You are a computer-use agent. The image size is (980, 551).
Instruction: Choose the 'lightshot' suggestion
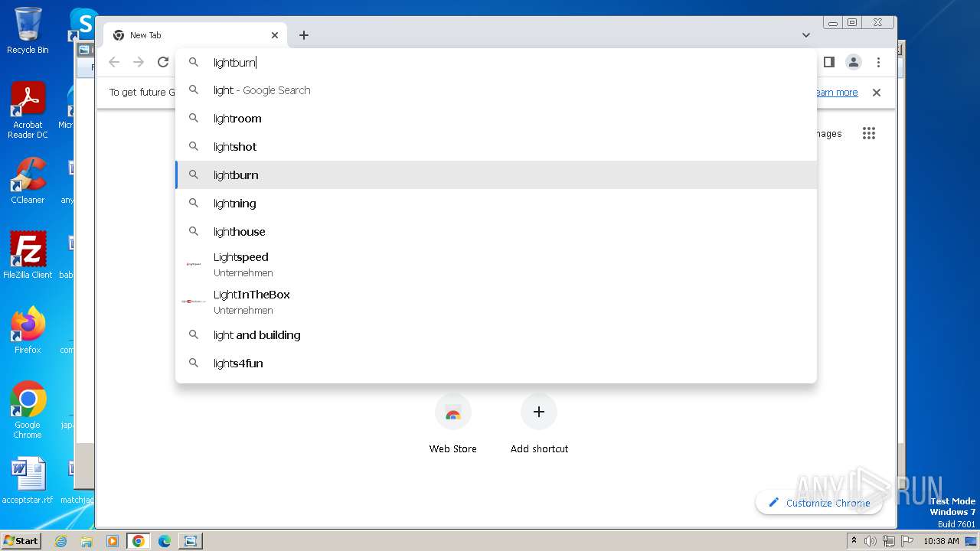click(496, 147)
